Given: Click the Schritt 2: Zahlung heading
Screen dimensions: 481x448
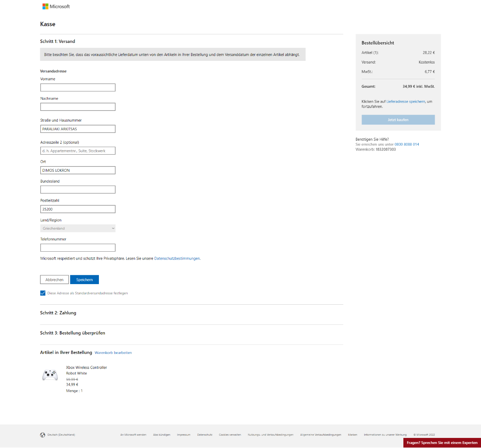Looking at the screenshot, I should [x=58, y=313].
